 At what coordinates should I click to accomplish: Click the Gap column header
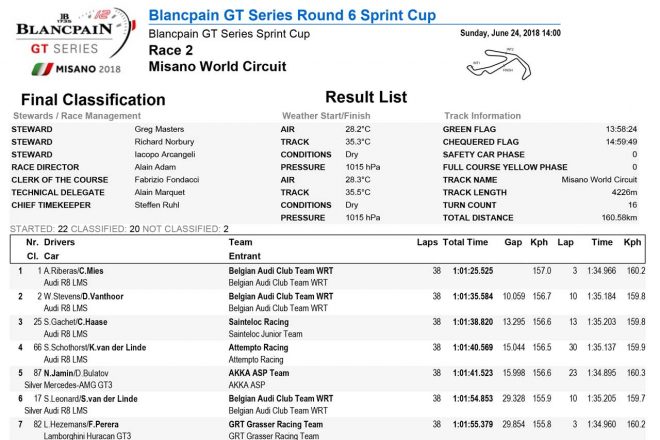click(513, 243)
